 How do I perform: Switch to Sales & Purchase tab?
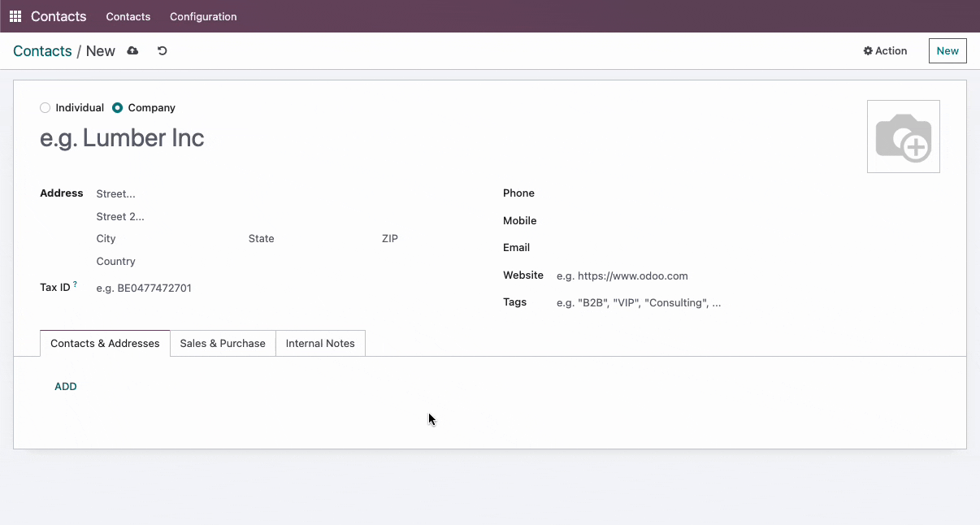pyautogui.click(x=223, y=344)
